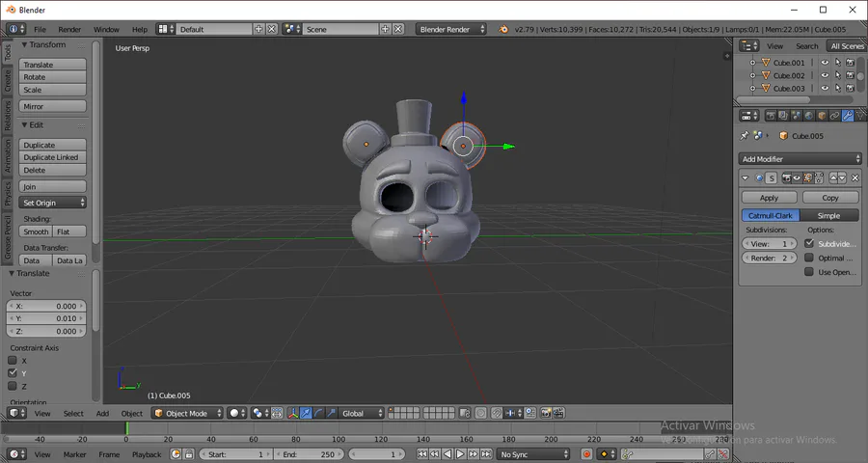
Task: Open the Help menu
Action: click(140, 29)
